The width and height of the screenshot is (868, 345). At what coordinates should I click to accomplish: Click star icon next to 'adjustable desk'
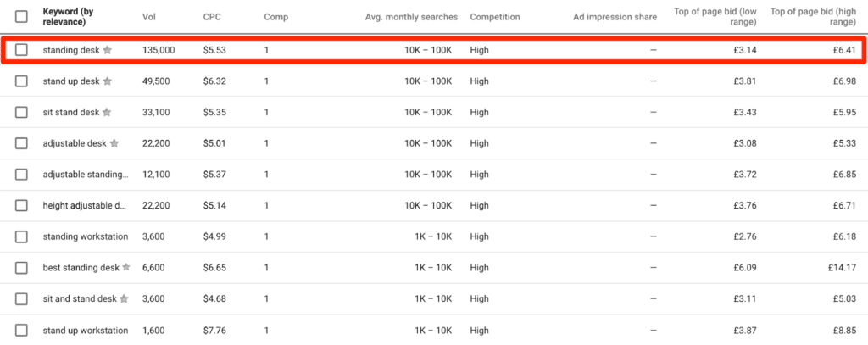[x=114, y=143]
